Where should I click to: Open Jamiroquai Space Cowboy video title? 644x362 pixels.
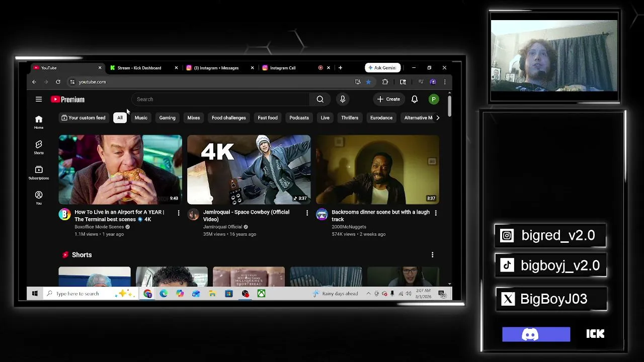[247, 216]
